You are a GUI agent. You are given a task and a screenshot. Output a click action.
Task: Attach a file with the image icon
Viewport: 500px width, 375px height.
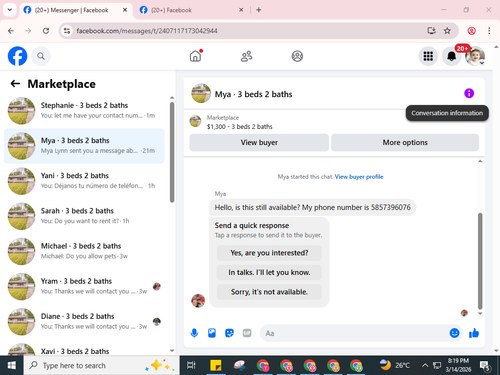tap(212, 333)
